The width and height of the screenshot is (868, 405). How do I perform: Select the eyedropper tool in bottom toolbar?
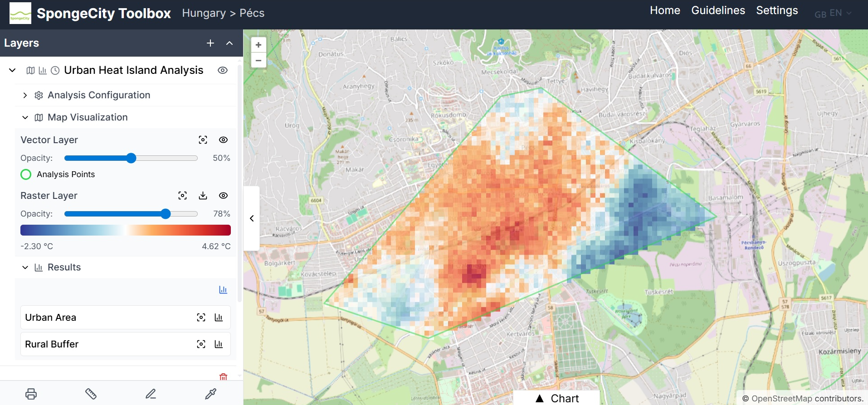(210, 394)
